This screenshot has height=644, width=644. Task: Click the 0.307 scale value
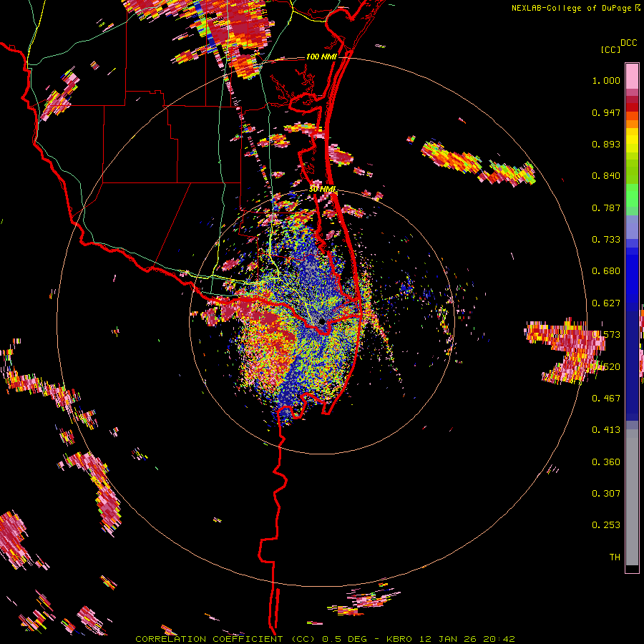click(x=606, y=493)
